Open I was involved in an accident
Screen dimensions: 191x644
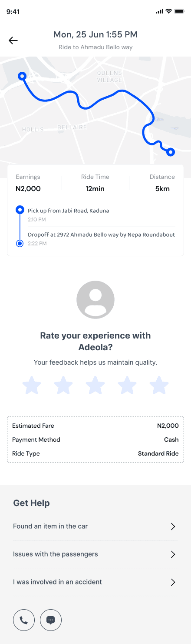pos(95,582)
